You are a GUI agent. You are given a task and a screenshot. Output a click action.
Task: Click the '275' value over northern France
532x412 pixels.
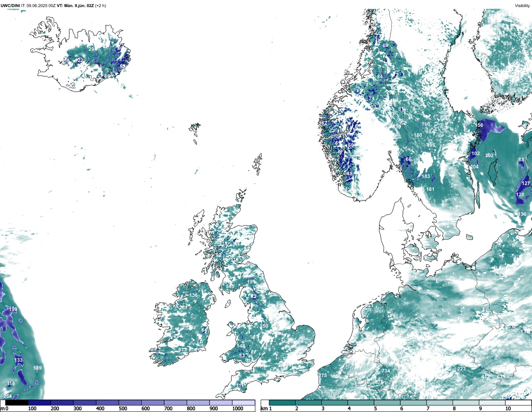(x=323, y=375)
